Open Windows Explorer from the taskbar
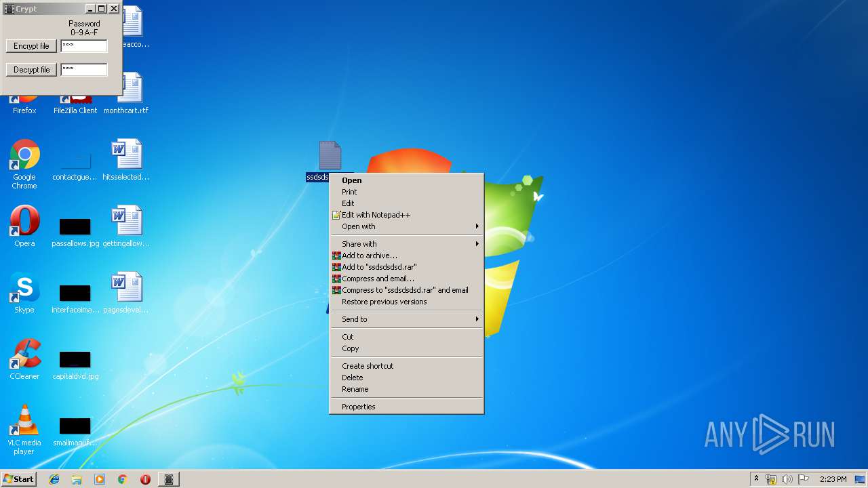The height and width of the screenshot is (488, 868). pyautogui.click(x=77, y=479)
